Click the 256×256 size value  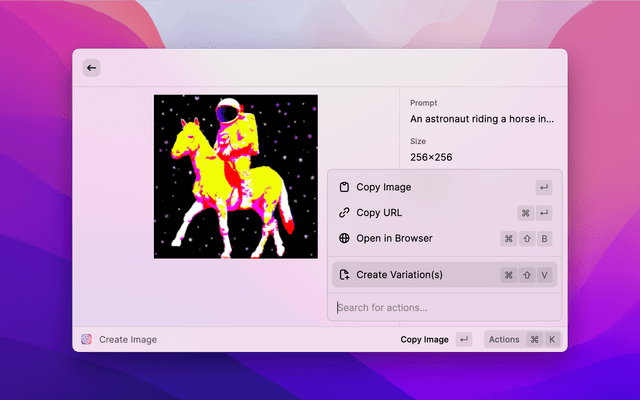pyautogui.click(x=431, y=157)
